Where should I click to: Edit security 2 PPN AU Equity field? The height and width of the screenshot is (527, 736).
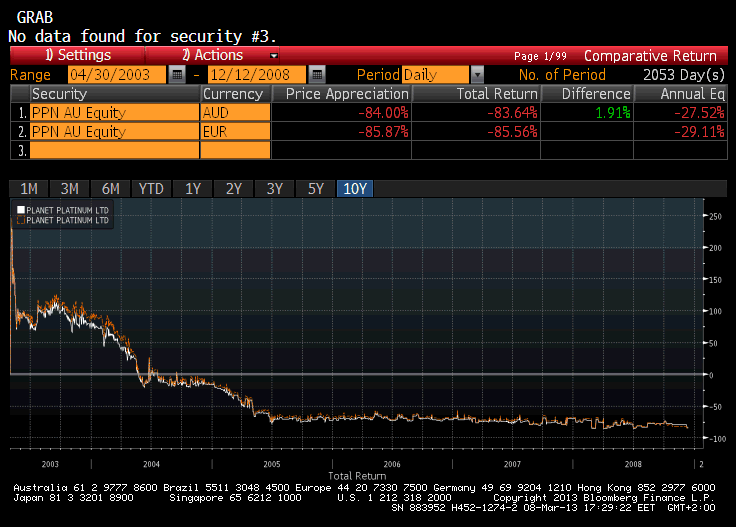click(115, 131)
